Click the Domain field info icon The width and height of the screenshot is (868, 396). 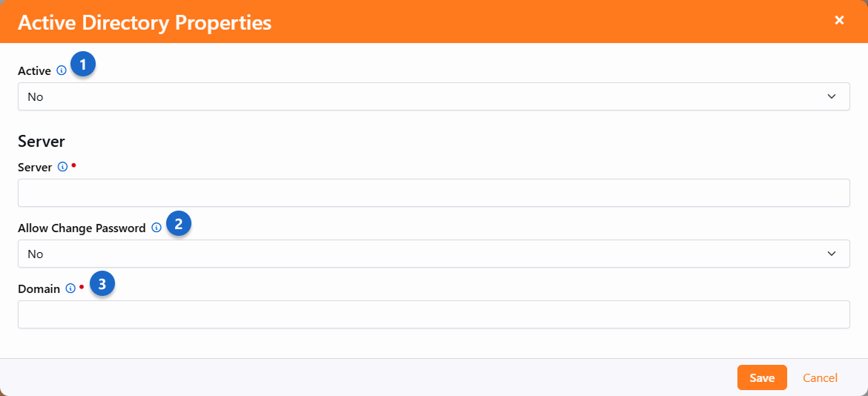click(70, 289)
